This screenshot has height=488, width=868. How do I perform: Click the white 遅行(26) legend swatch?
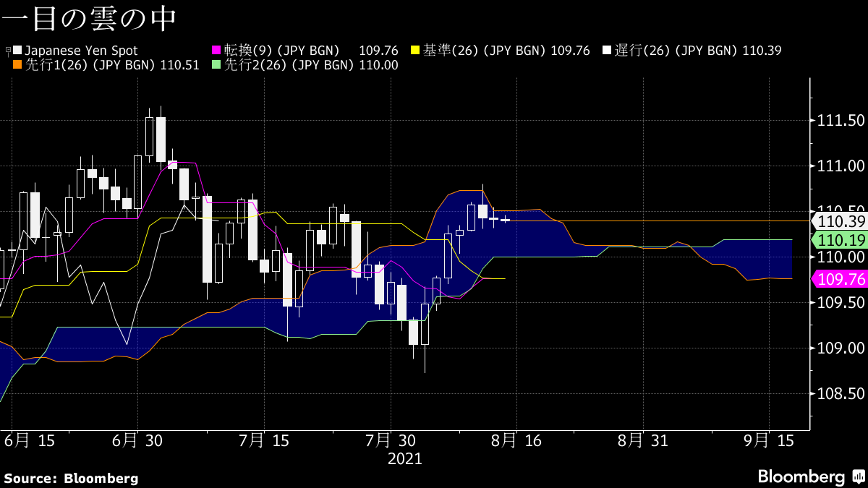click(606, 51)
